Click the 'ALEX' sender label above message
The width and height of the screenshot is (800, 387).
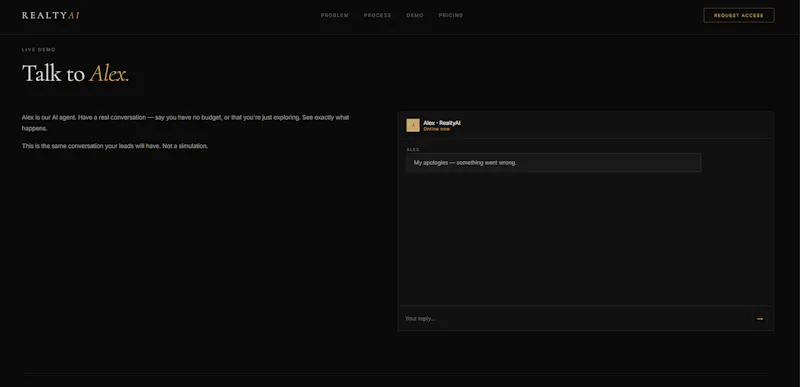[x=413, y=149]
